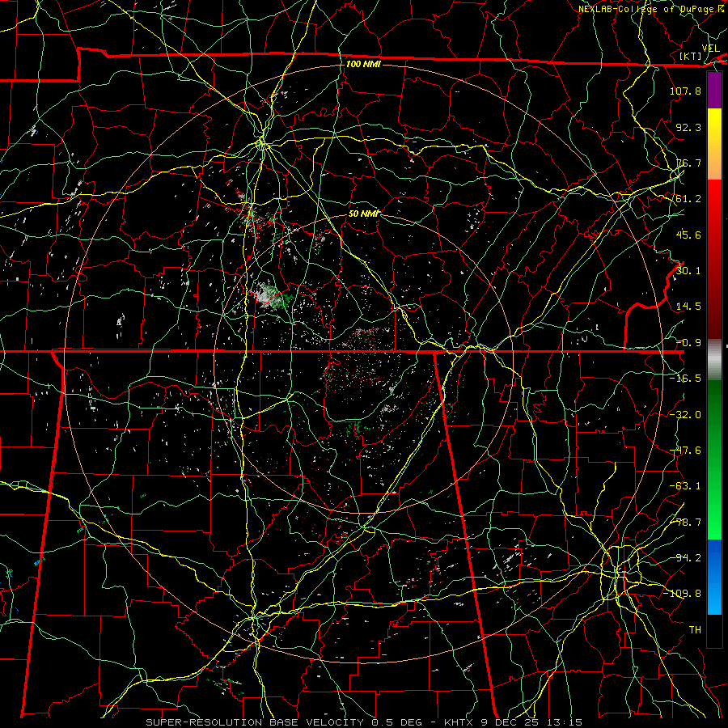Select the [KT] units label
This screenshot has width=728, height=728.
(691, 56)
